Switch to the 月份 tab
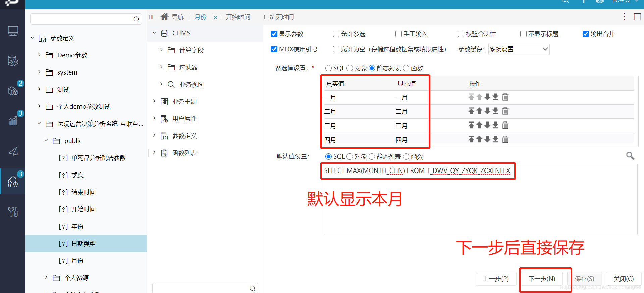 (200, 17)
